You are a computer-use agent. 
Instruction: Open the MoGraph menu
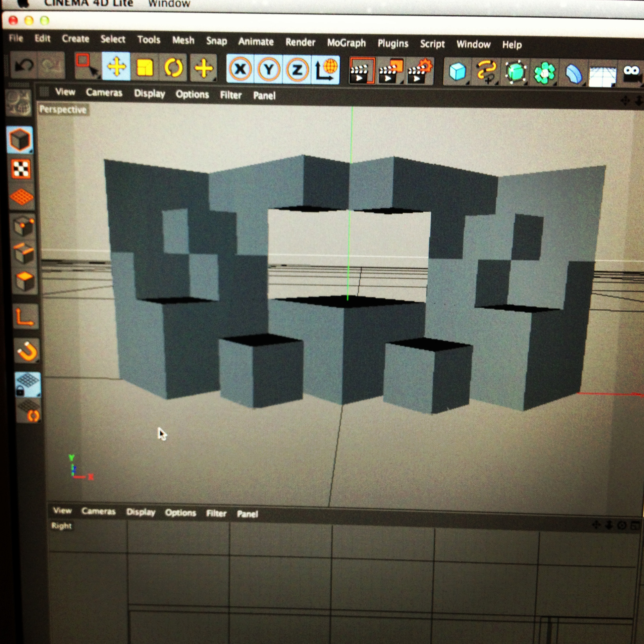coord(346,43)
